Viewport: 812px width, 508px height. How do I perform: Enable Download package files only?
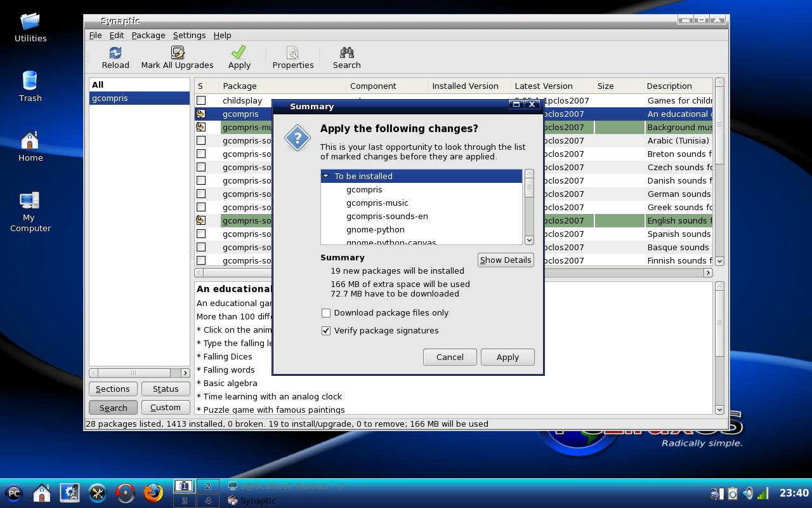pyautogui.click(x=326, y=313)
